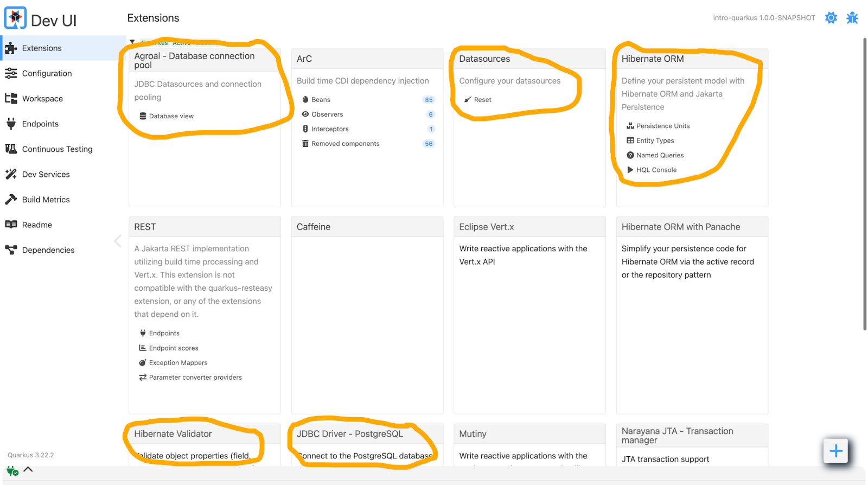Click the Dev Services magic wand icon
This screenshot has height=485, width=868.
coord(11,174)
